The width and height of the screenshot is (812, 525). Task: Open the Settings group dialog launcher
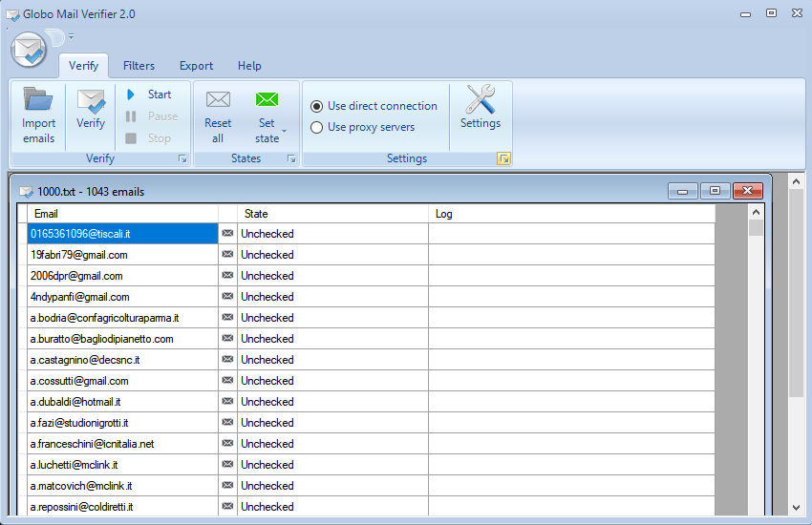coord(503,158)
